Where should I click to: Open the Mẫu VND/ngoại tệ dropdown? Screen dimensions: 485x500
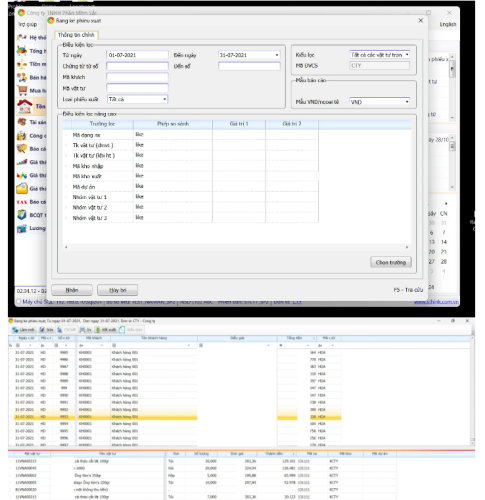[x=407, y=102]
